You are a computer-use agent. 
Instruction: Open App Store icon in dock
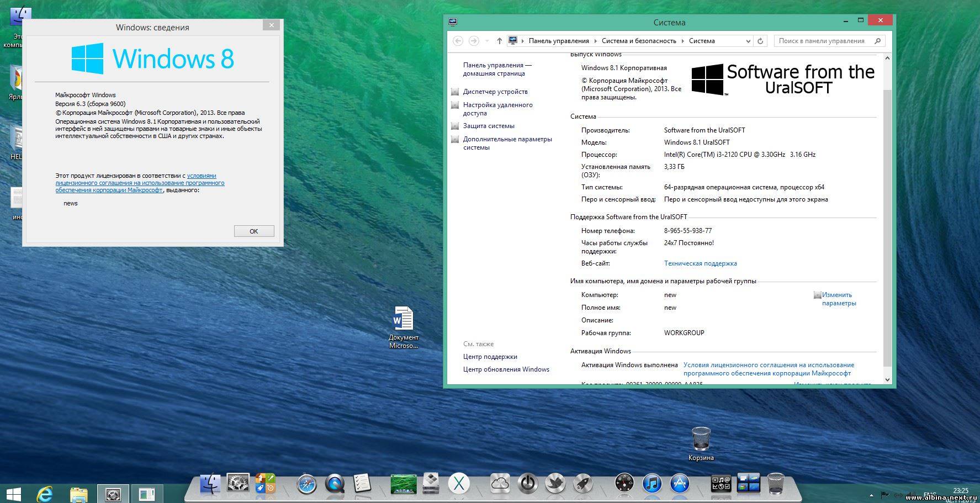680,484
